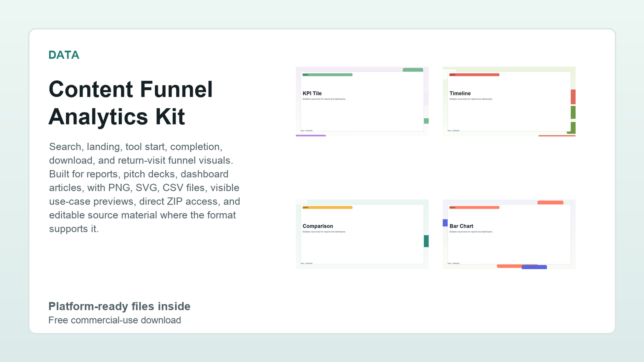Click the orange DATA bar in Bar Chart
The height and width of the screenshot is (362, 644).
(474, 207)
